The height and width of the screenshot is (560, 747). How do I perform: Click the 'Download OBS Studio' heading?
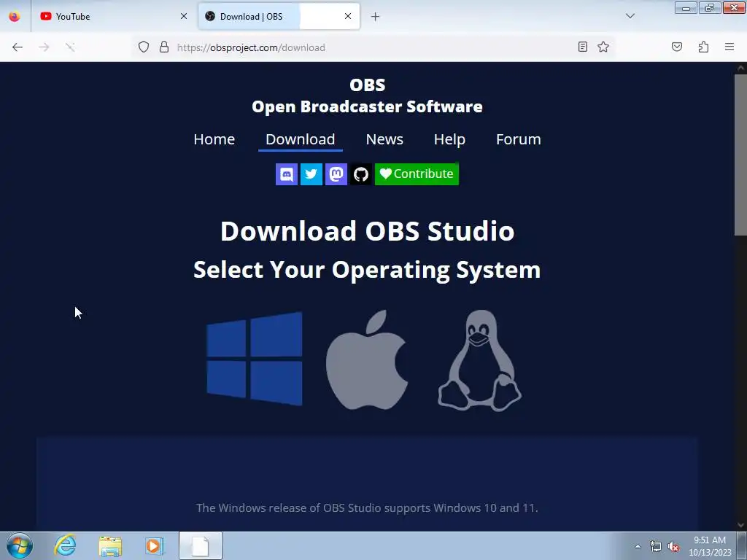[x=368, y=231]
